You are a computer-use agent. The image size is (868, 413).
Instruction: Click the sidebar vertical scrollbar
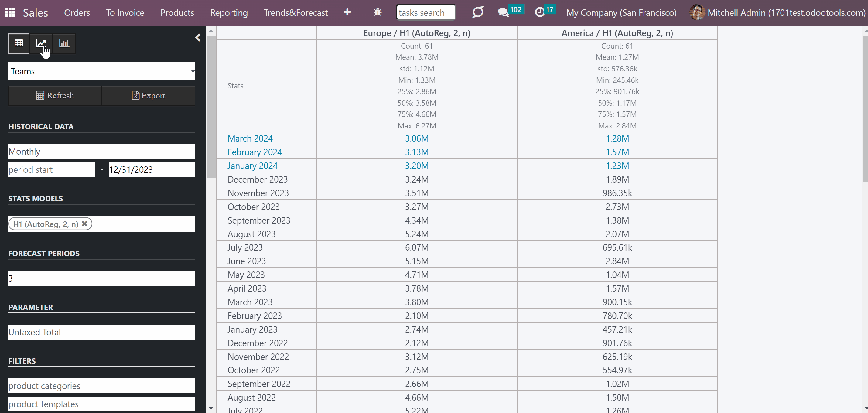211,107
